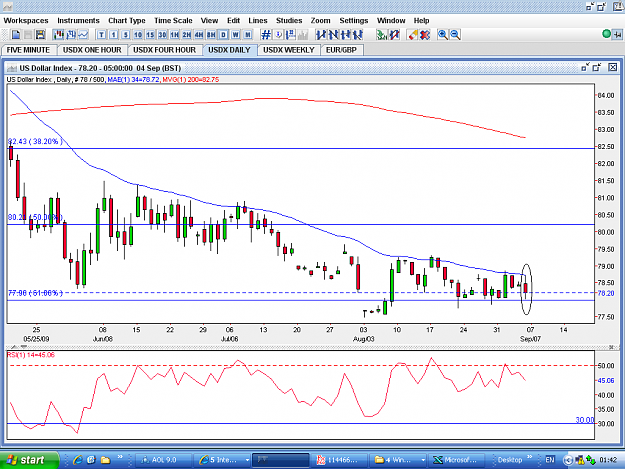The height and width of the screenshot is (469, 625).
Task: Click the pin icon beside green indicator
Action: (617, 35)
